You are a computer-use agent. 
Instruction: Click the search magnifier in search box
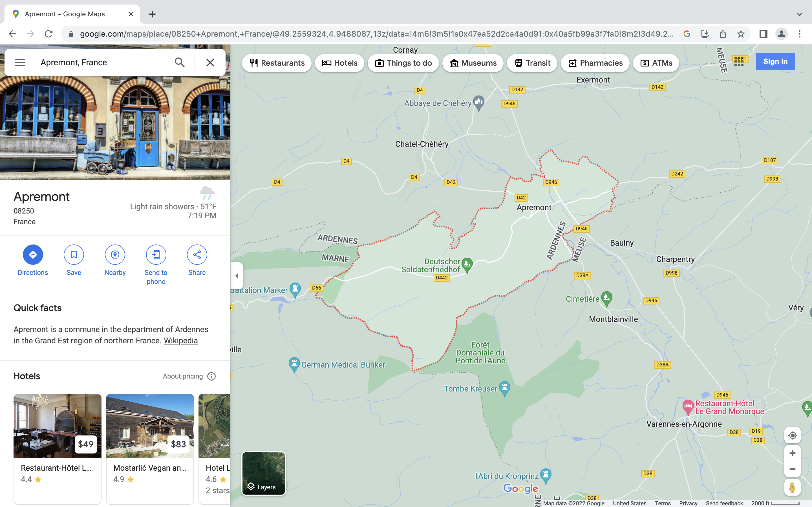[x=180, y=62]
